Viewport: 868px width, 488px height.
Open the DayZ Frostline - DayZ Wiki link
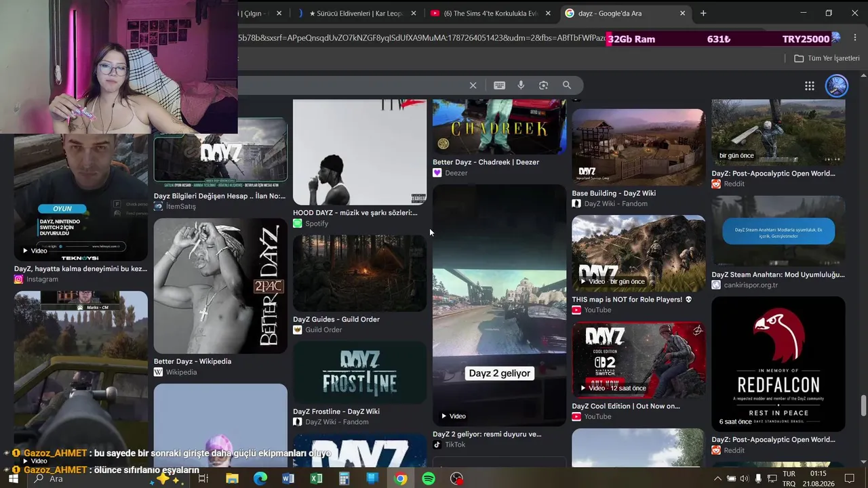[x=336, y=411]
